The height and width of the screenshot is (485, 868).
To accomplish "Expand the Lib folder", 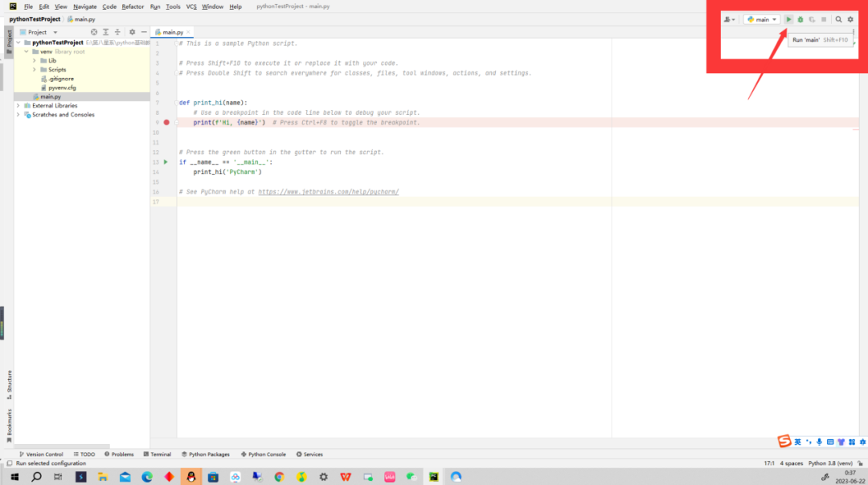I will (35, 61).
